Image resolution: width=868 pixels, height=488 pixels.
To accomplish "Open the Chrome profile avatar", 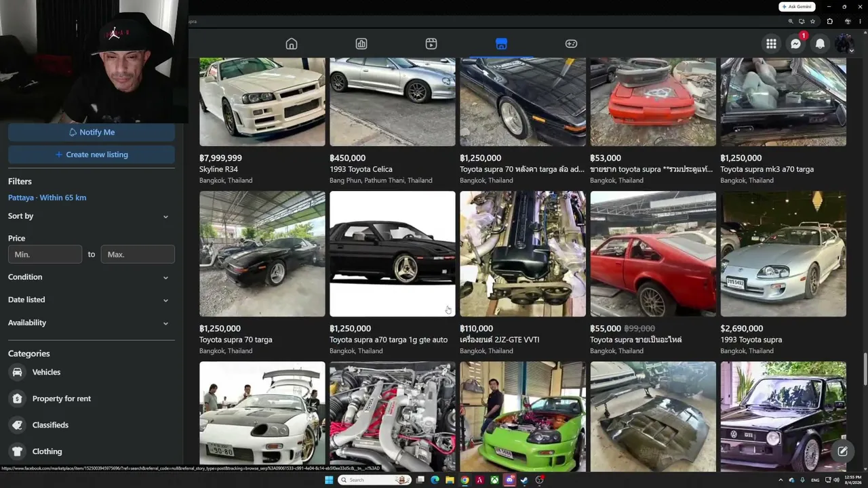I will [848, 21].
